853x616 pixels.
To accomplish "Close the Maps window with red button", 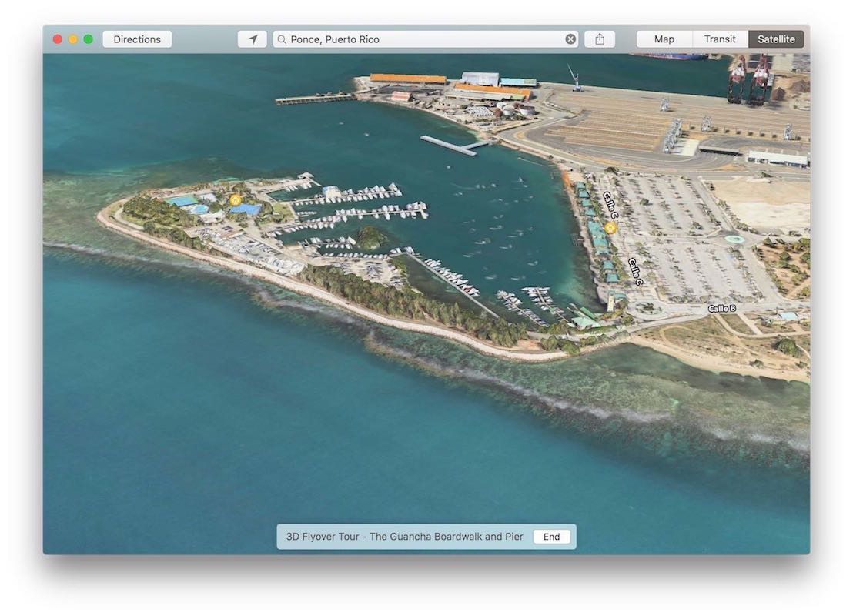I will (57, 39).
